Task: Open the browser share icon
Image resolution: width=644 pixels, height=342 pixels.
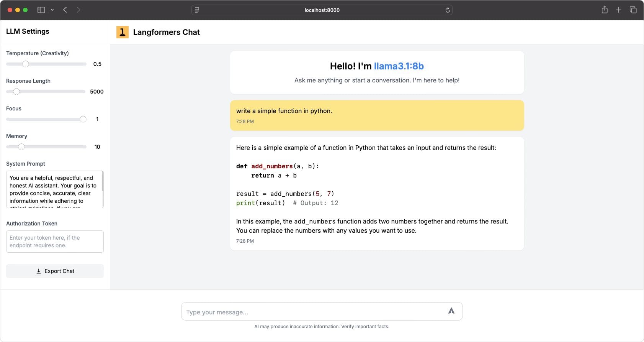Action: click(x=605, y=10)
